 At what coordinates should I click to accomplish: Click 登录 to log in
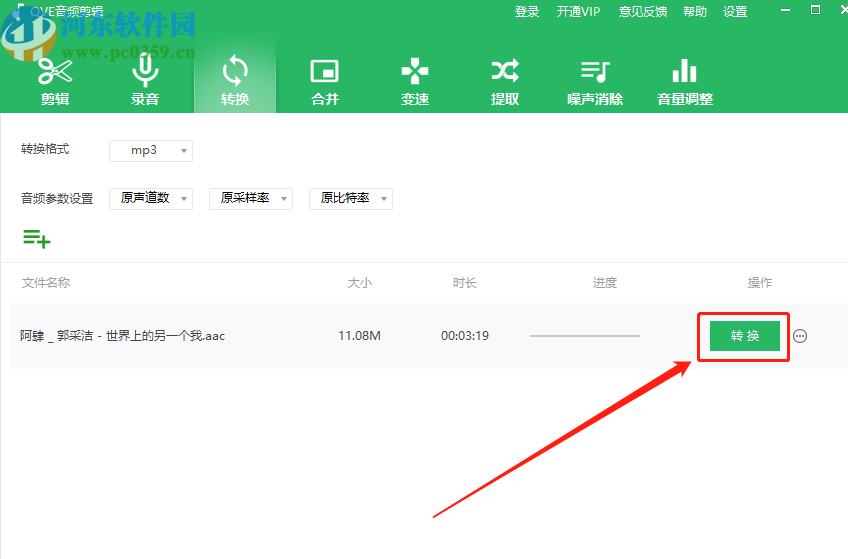pos(527,11)
